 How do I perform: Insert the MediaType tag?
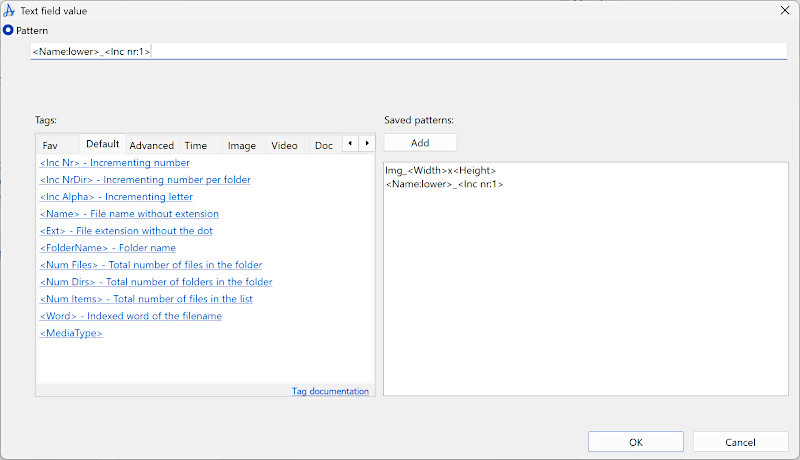pos(71,333)
